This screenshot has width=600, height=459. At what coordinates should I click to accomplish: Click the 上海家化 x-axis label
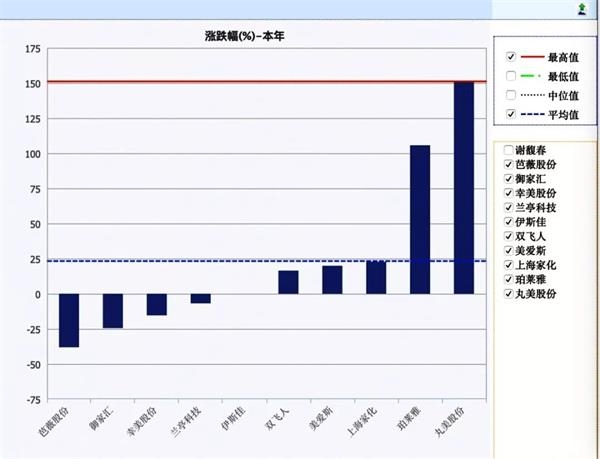coord(362,422)
